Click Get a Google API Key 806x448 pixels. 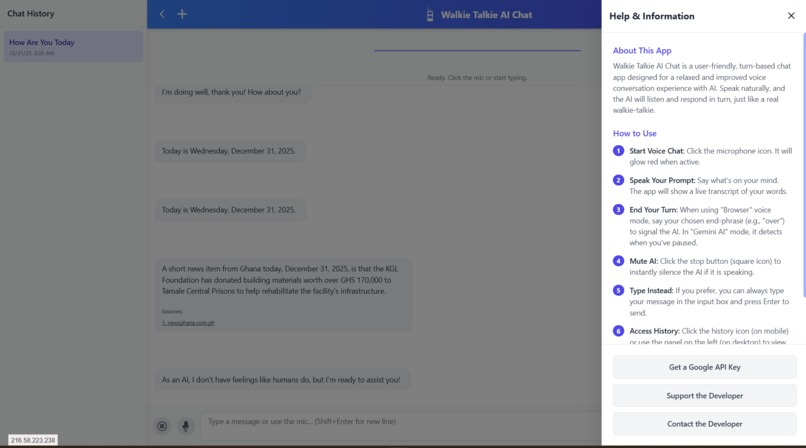[704, 367]
